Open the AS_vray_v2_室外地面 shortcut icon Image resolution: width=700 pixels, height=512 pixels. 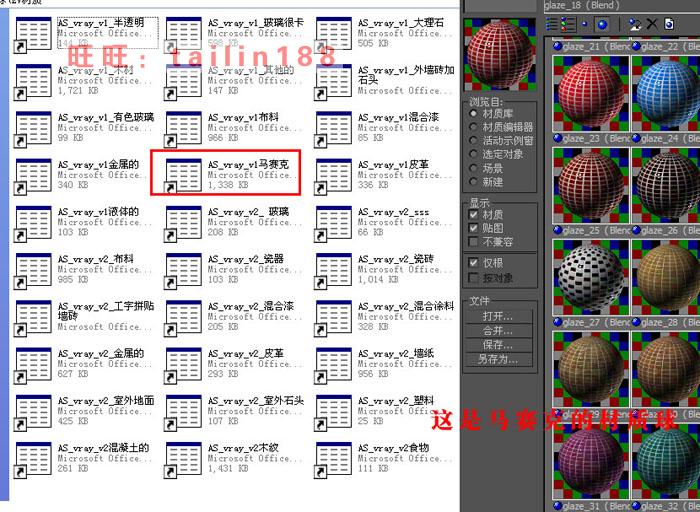coord(33,413)
